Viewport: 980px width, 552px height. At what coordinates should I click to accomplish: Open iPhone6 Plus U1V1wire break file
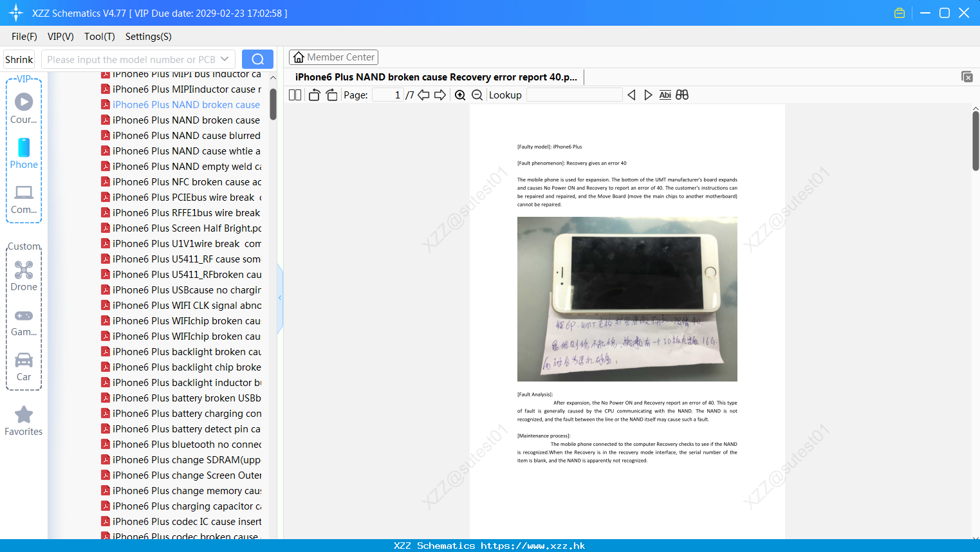(x=181, y=244)
